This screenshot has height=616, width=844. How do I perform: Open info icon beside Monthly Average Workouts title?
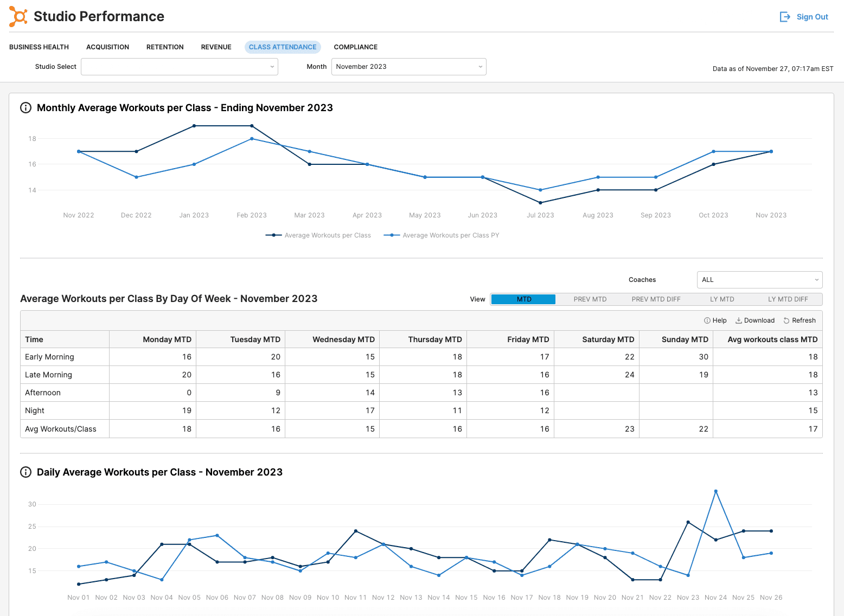coord(25,108)
